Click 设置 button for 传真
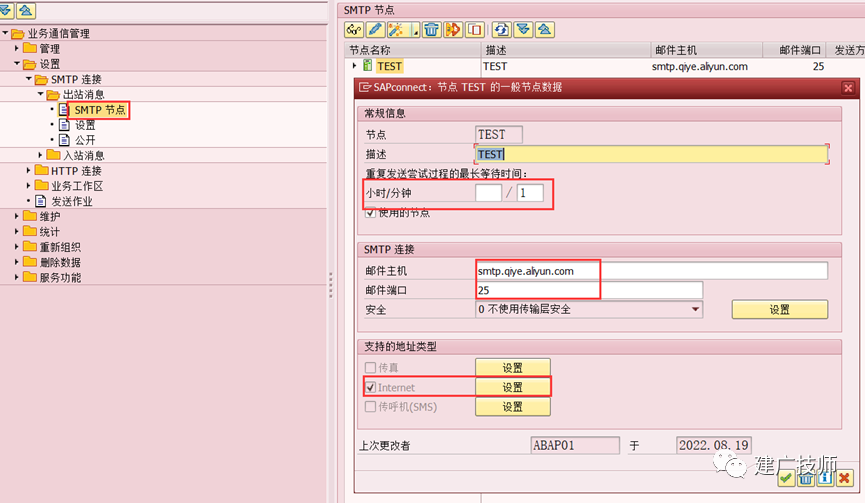Image resolution: width=865 pixels, height=503 pixels. pos(512,367)
